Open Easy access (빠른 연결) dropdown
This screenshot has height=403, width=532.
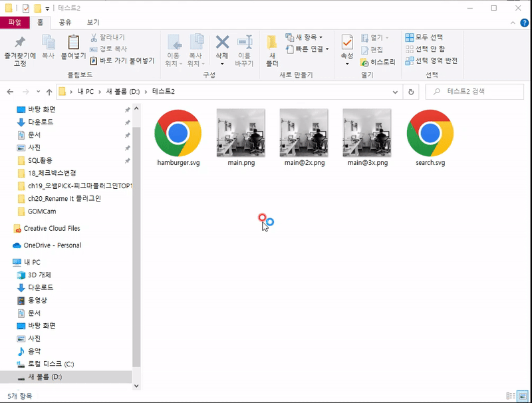(x=307, y=49)
